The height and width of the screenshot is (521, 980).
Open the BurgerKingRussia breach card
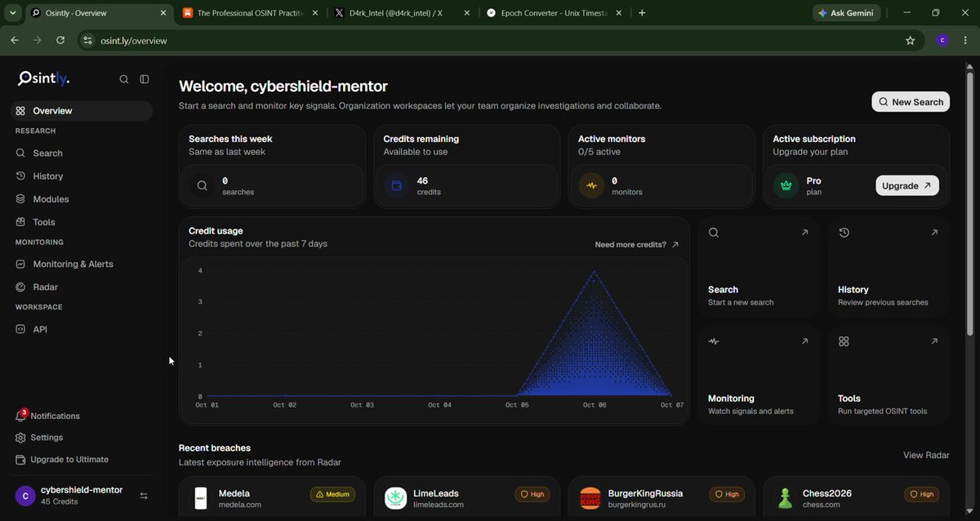(661, 498)
